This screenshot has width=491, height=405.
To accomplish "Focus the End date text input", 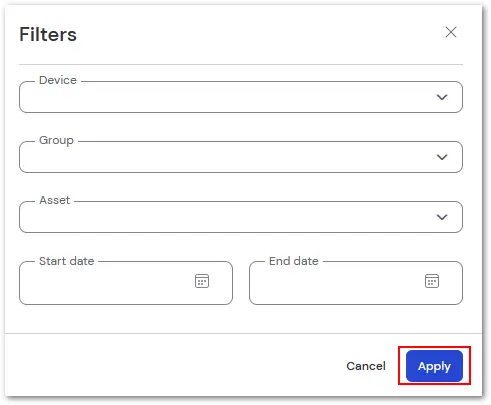I will click(356, 283).
